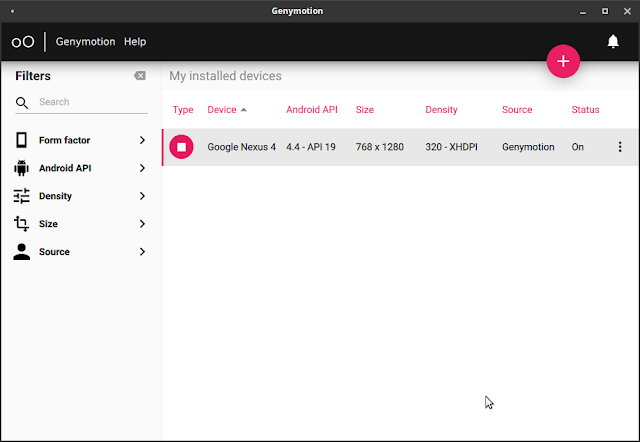
Task: Stop the running Google Nexus 4 device
Action: coord(181,147)
